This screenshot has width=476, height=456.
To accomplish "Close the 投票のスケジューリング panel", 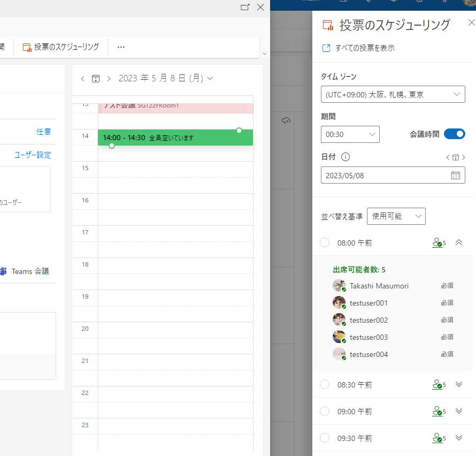I will tap(471, 23).
